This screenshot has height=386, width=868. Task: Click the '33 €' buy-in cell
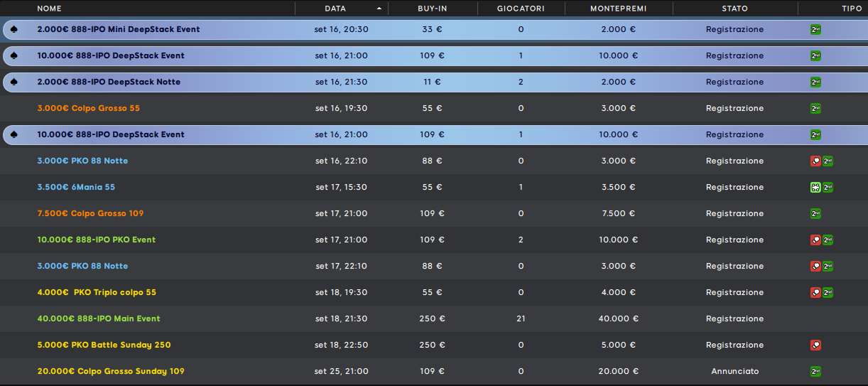[x=432, y=30]
